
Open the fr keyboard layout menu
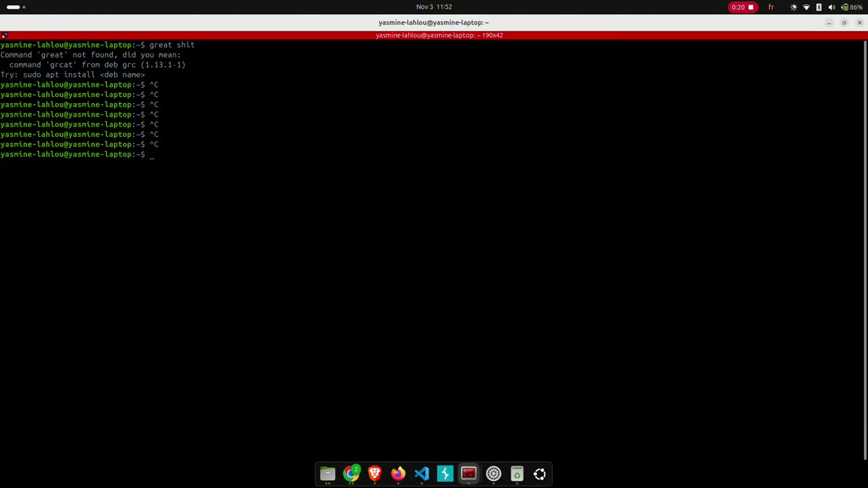771,7
